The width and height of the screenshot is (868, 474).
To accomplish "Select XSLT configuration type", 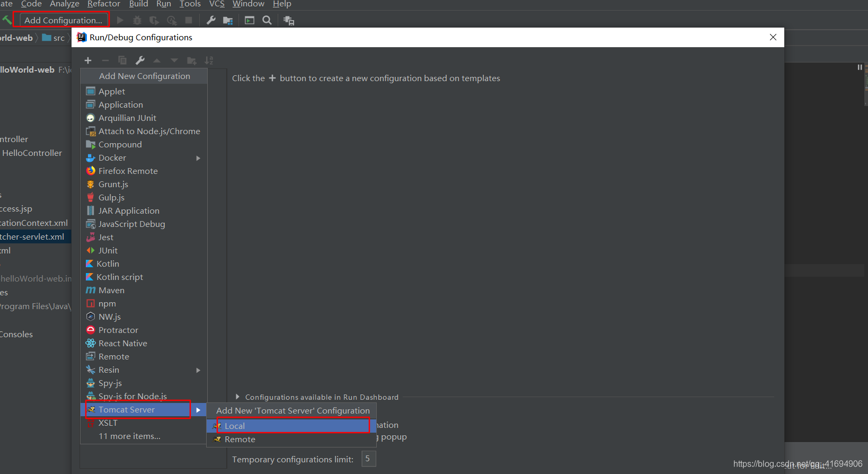I will tap(143, 423).
